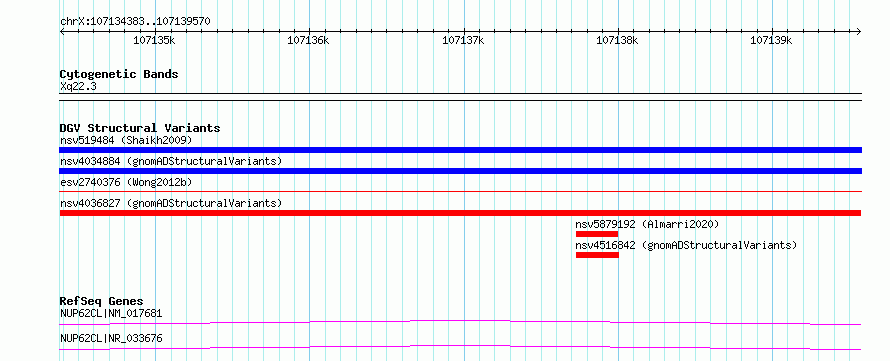
Task: Open NUP62CL|NM_017681 gene label
Action: pos(112,313)
